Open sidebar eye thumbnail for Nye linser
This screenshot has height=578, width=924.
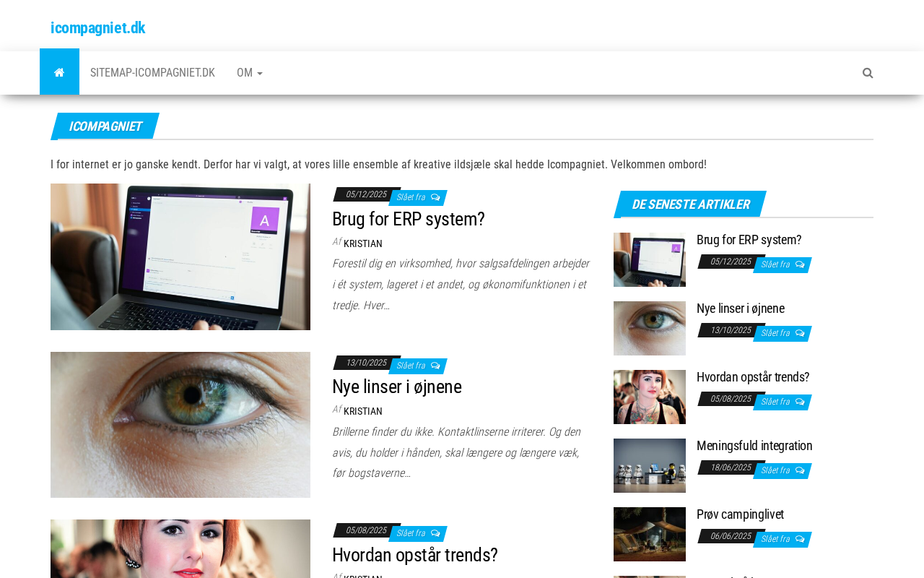click(x=650, y=328)
